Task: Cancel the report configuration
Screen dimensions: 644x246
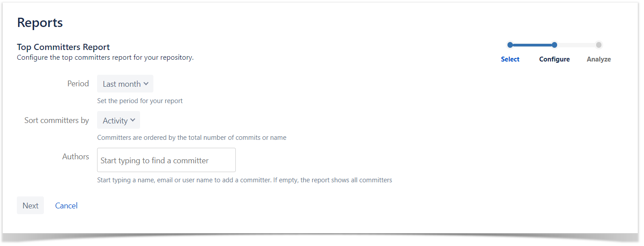Action: (66, 206)
